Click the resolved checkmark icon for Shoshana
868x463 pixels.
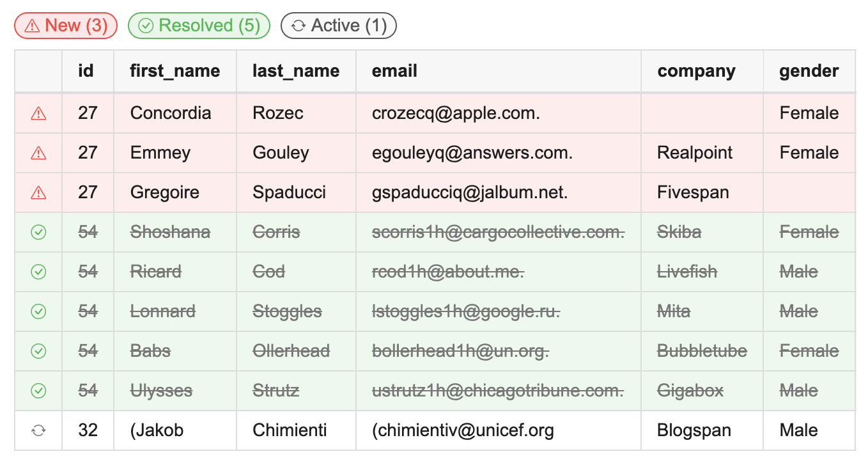(39, 233)
